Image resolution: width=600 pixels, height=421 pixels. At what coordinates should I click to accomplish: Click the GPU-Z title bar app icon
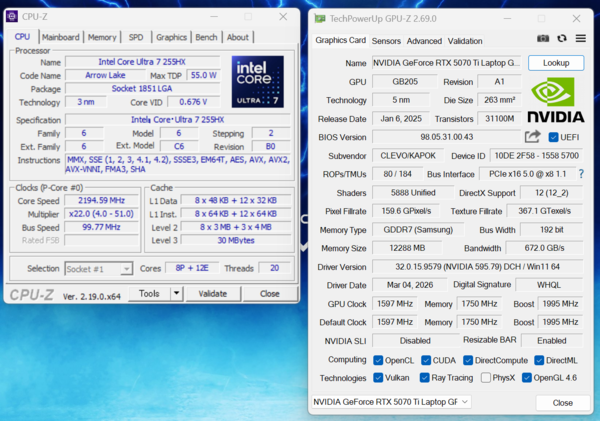[x=320, y=18]
